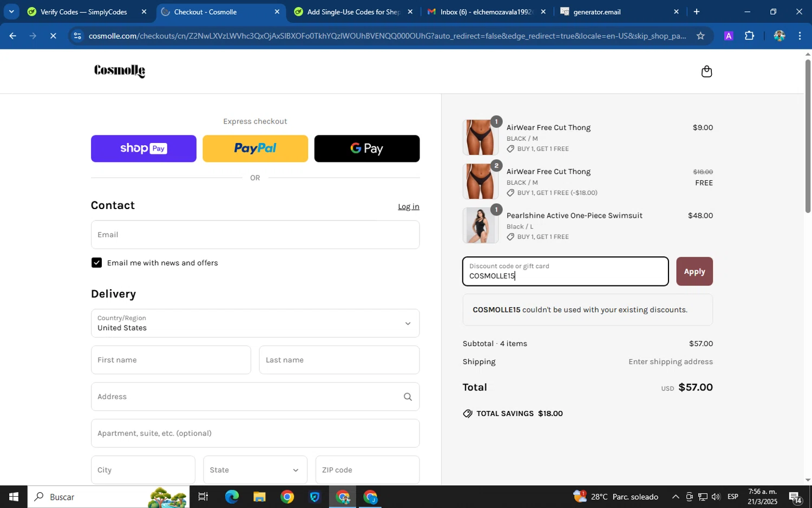Viewport: 812px width, 508px height.
Task: Click the first AirWear Thong thumbnail
Action: [480, 138]
